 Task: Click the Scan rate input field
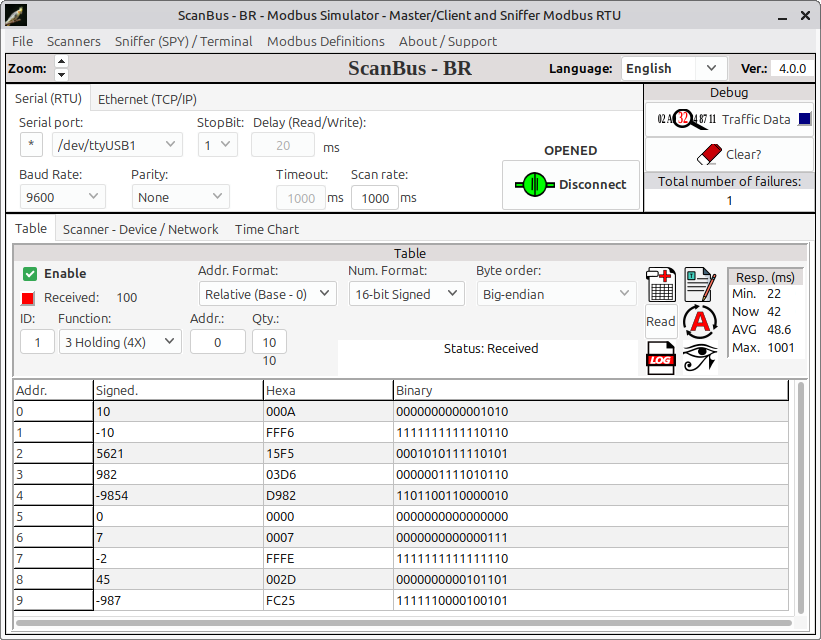coord(374,198)
